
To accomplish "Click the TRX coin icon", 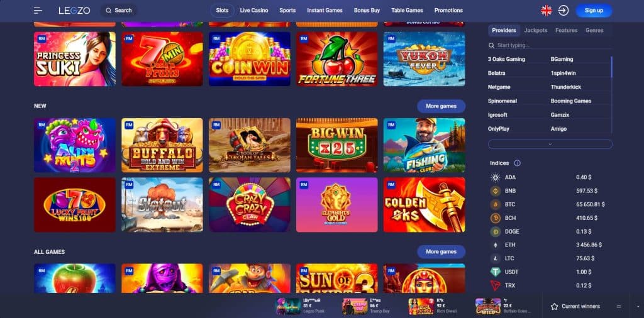I will 496,285.
